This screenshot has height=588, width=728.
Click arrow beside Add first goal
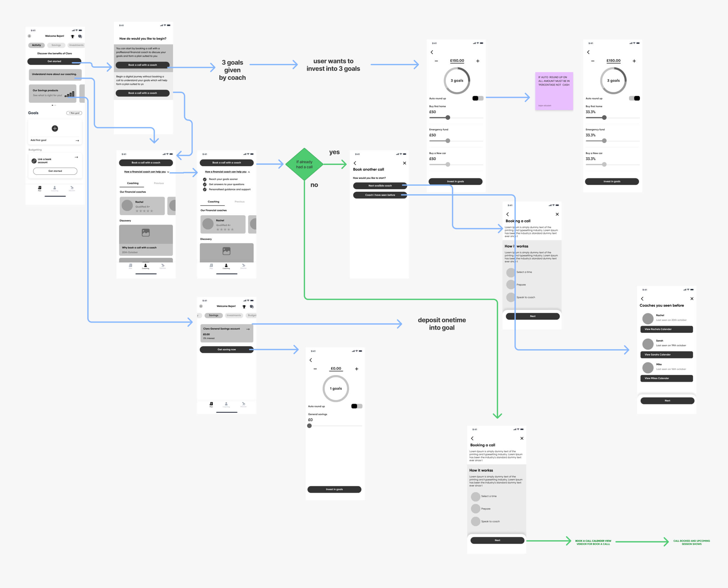77,140
